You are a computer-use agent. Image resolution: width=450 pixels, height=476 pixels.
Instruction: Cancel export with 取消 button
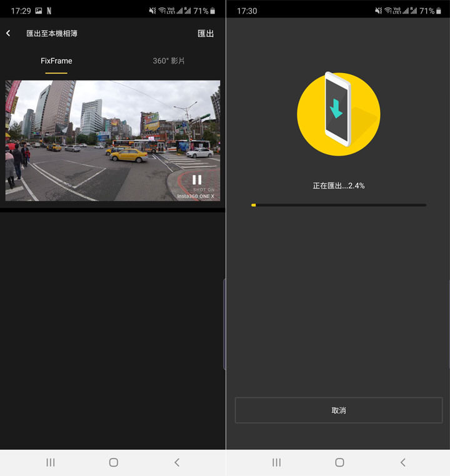click(x=339, y=410)
